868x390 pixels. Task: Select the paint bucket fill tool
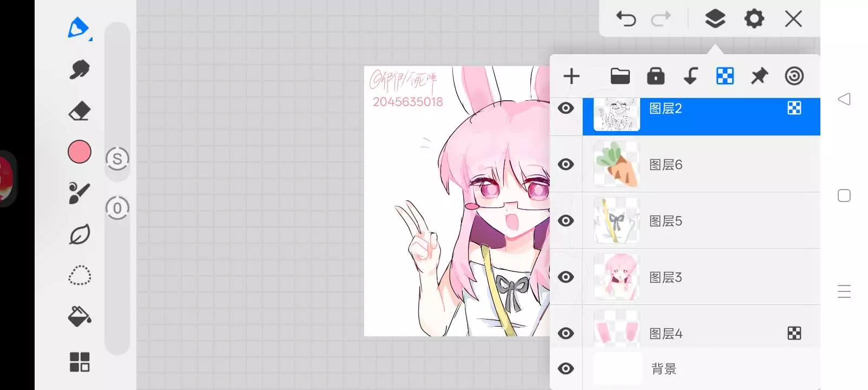80,317
